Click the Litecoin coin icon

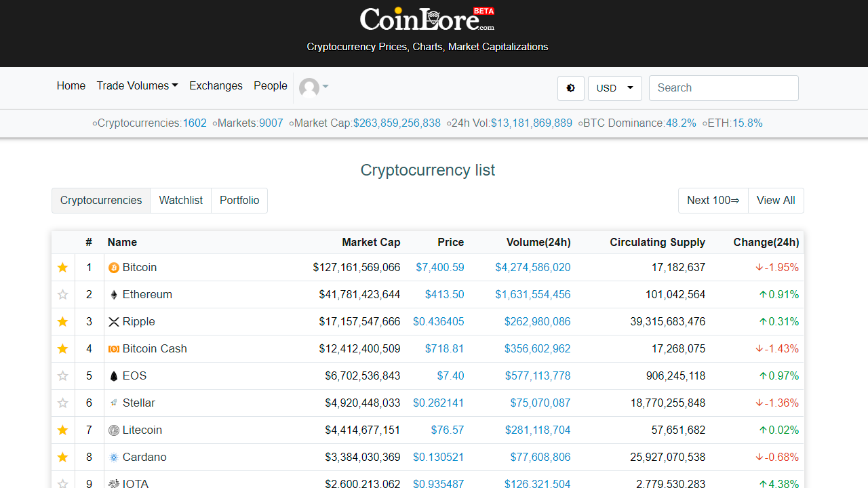coord(114,430)
